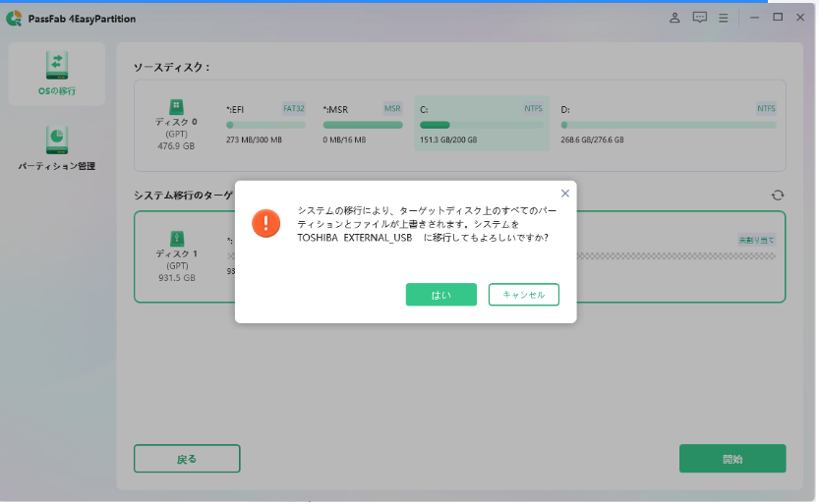Open the hamburger menu icon
The width and height of the screenshot is (819, 504).
click(723, 19)
